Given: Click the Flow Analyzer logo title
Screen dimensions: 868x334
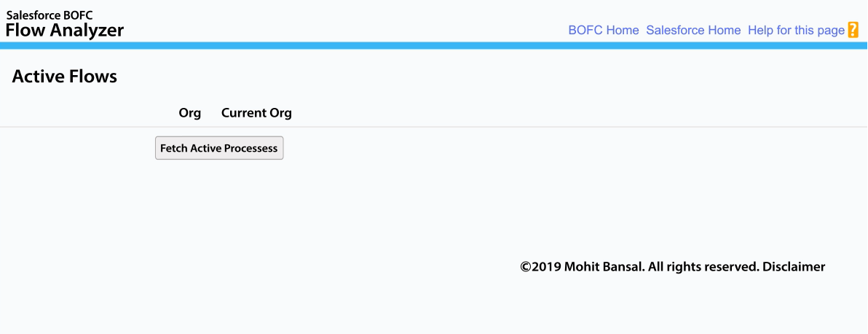Looking at the screenshot, I should click(x=65, y=30).
